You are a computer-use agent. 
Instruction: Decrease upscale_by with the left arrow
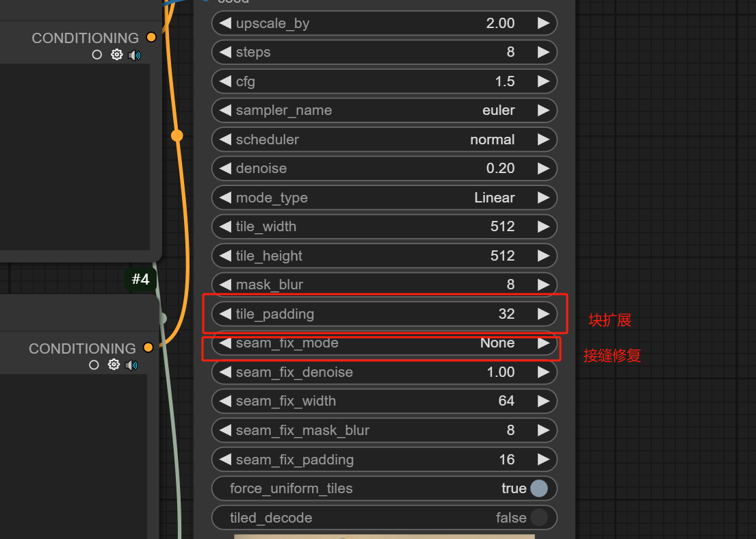(x=224, y=23)
